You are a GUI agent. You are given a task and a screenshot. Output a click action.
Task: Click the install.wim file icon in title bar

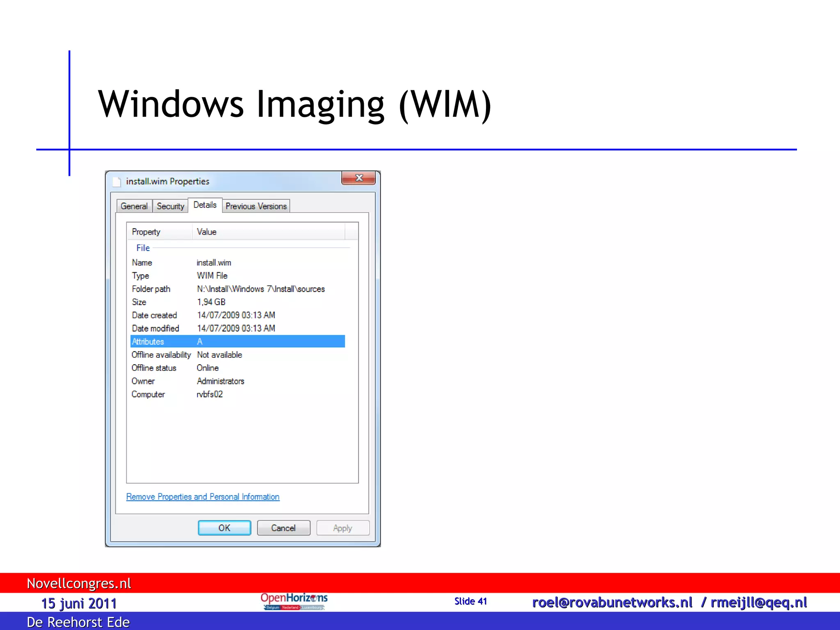pyautogui.click(x=117, y=182)
